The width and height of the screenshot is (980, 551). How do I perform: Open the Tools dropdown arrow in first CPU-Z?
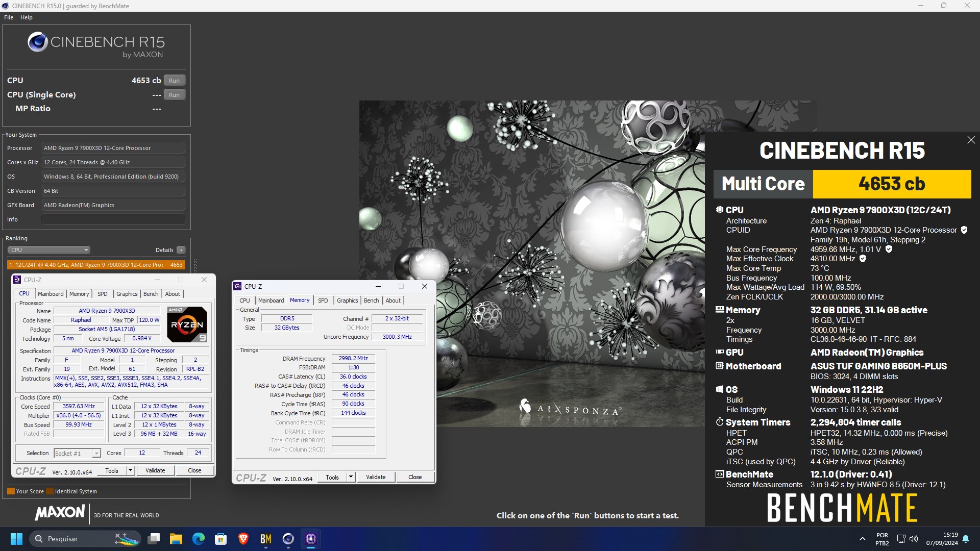131,470
